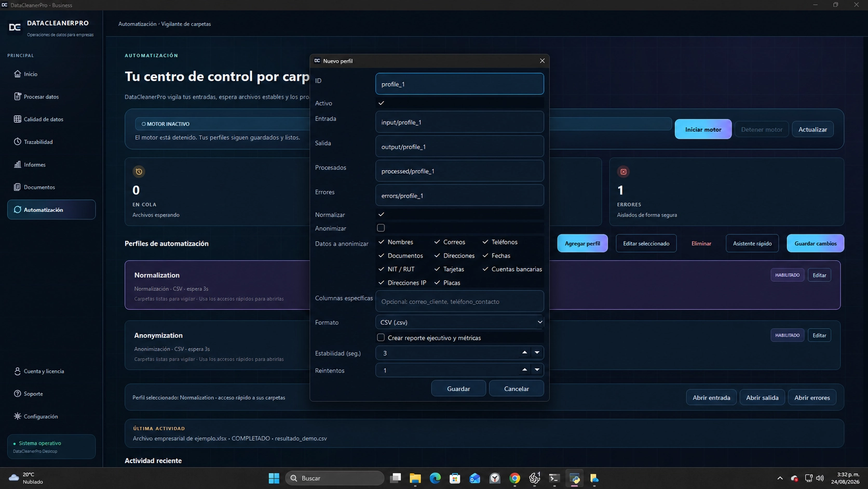Click the Iniciar motor button

[x=703, y=129]
